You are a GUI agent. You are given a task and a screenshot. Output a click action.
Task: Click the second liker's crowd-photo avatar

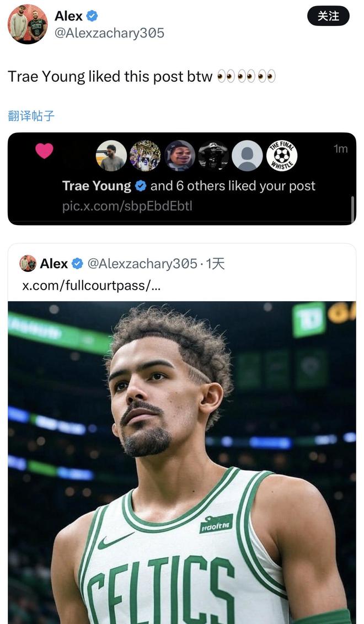pos(145,156)
